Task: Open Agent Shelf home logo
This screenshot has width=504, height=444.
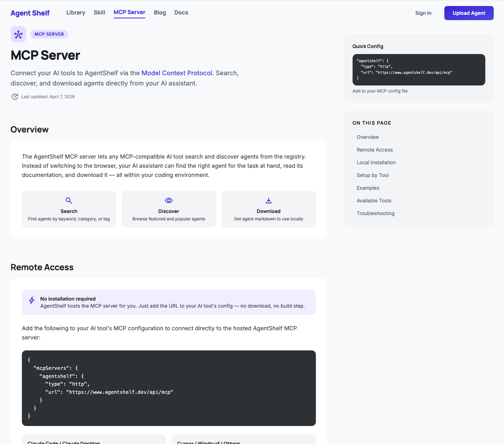Action: 30,13
